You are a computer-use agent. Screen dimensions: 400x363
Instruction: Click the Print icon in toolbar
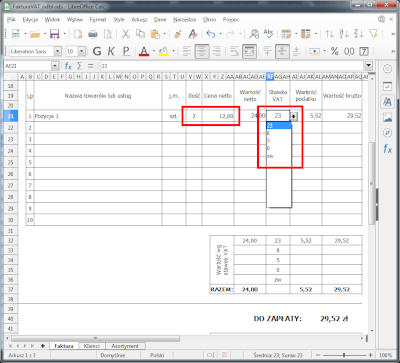pos(93,34)
